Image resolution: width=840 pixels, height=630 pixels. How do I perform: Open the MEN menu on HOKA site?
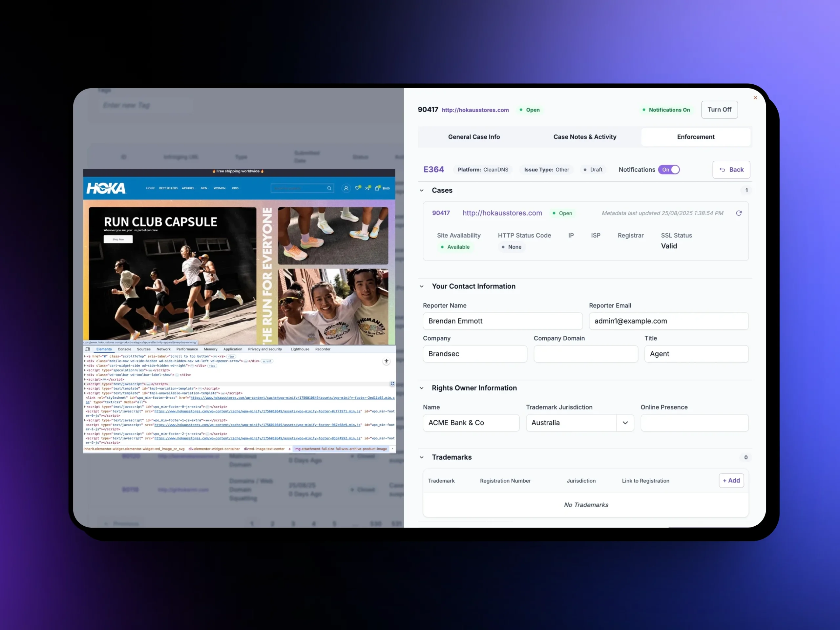pyautogui.click(x=205, y=188)
